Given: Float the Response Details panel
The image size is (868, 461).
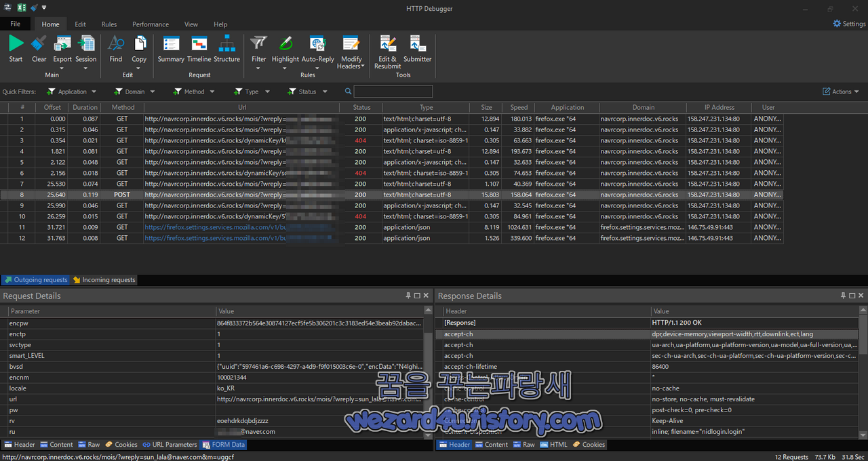Looking at the screenshot, I should tap(852, 296).
